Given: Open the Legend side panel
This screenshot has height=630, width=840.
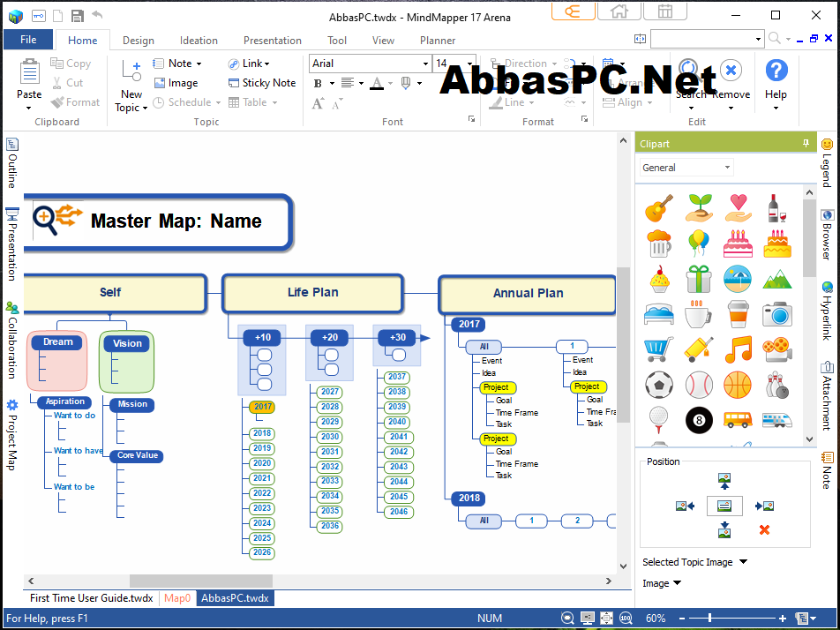Looking at the screenshot, I should 827,163.
